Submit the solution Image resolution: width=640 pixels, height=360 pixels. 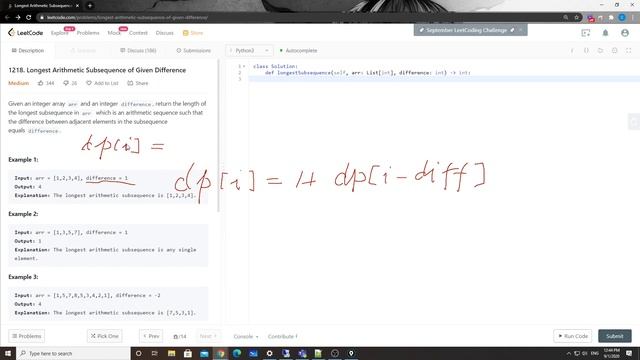pos(615,336)
